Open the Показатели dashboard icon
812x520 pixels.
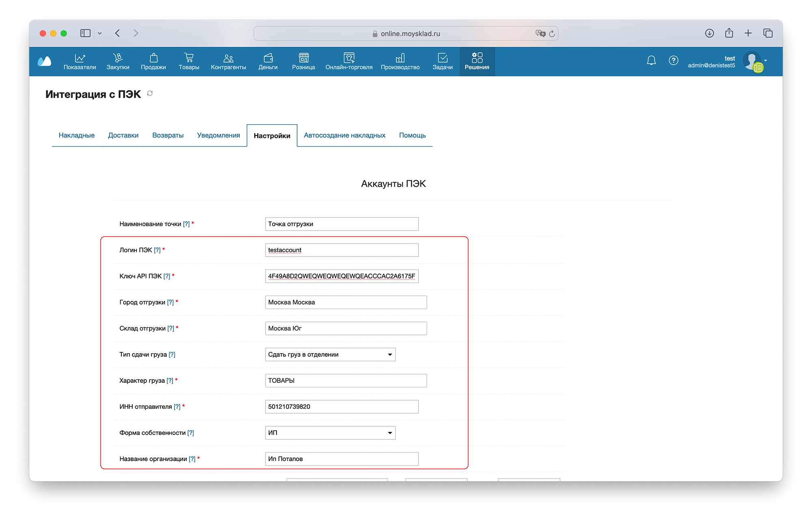(x=80, y=58)
